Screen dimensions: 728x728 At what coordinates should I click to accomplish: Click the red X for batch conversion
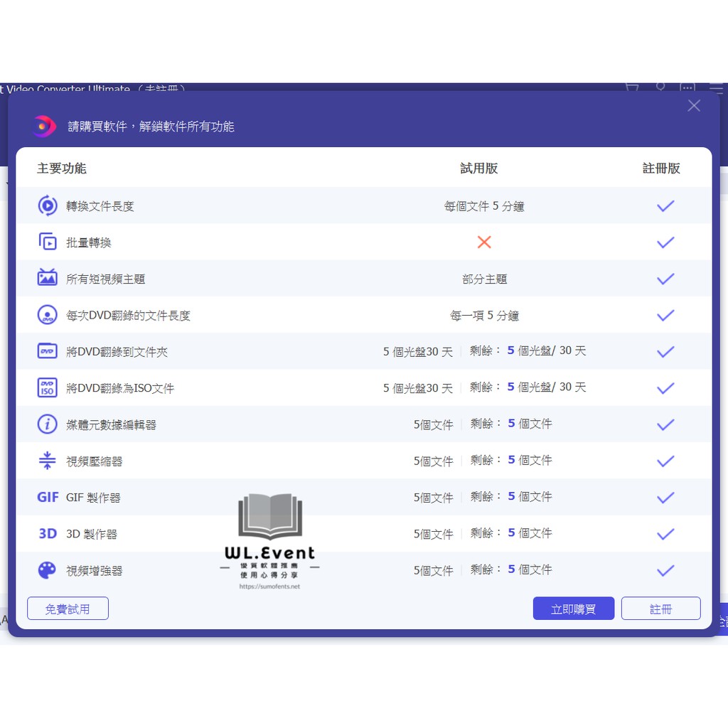[484, 242]
